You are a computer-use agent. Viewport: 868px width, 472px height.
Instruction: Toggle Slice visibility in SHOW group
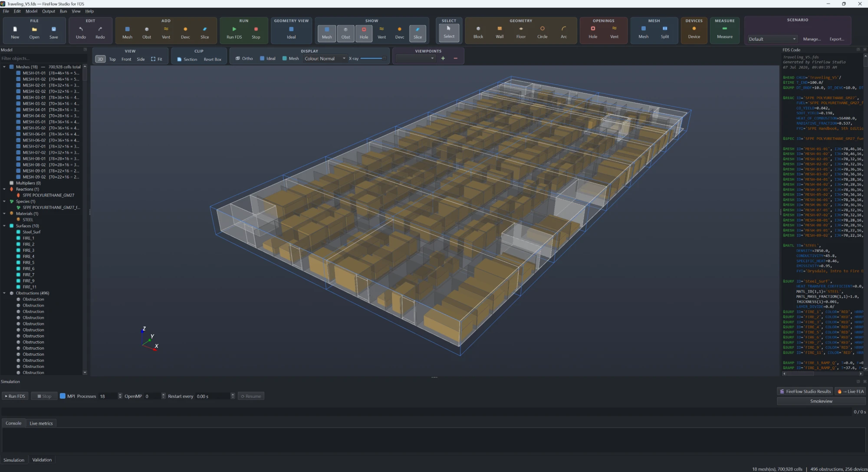[x=418, y=33]
